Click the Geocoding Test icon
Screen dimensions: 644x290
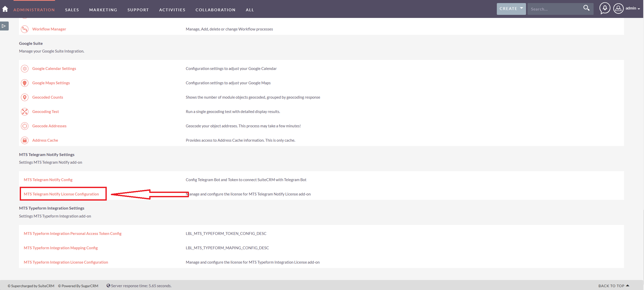25,111
